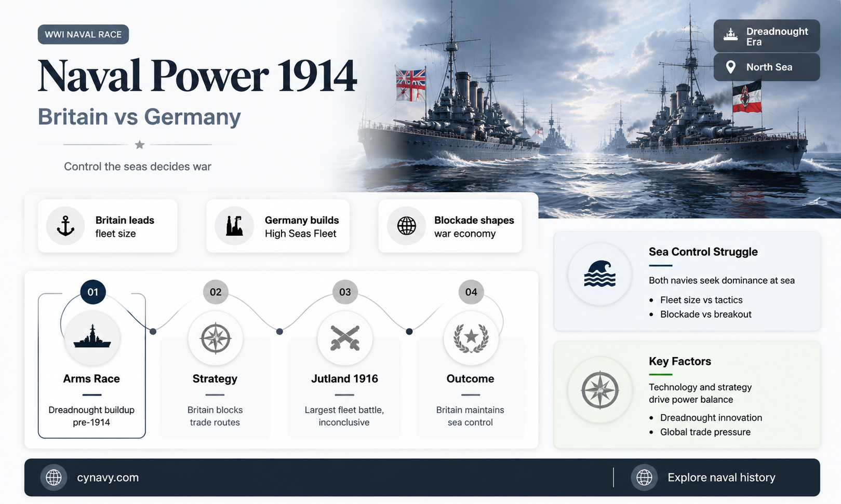The width and height of the screenshot is (841, 504).
Task: Click the Blockade vs breakout bullet
Action: pyautogui.click(x=705, y=315)
